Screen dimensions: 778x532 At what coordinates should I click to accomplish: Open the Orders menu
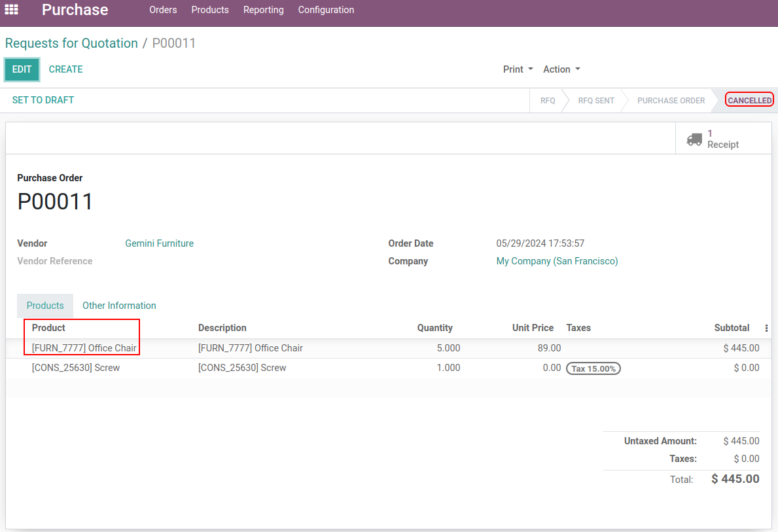tap(163, 10)
